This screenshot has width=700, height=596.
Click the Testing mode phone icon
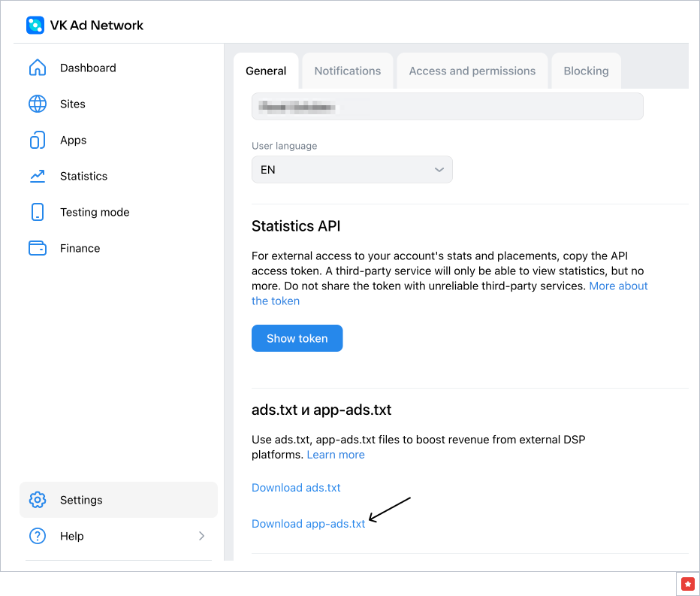(38, 212)
